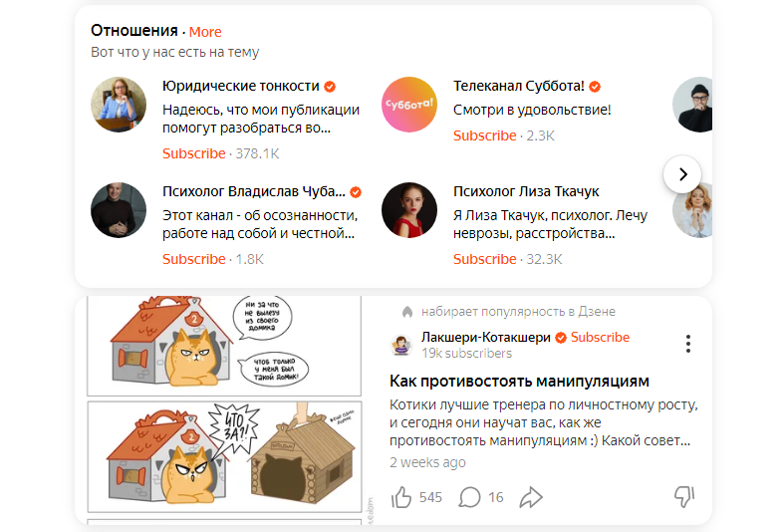Screen dimensions: 783x532
Task: Show next channels with carousel arrow
Action: (x=682, y=174)
